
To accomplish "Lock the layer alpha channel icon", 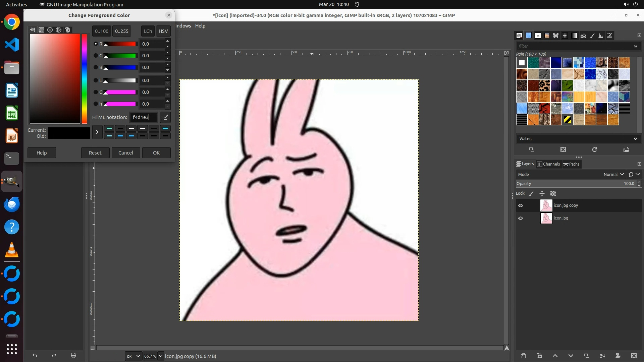I will click(553, 193).
